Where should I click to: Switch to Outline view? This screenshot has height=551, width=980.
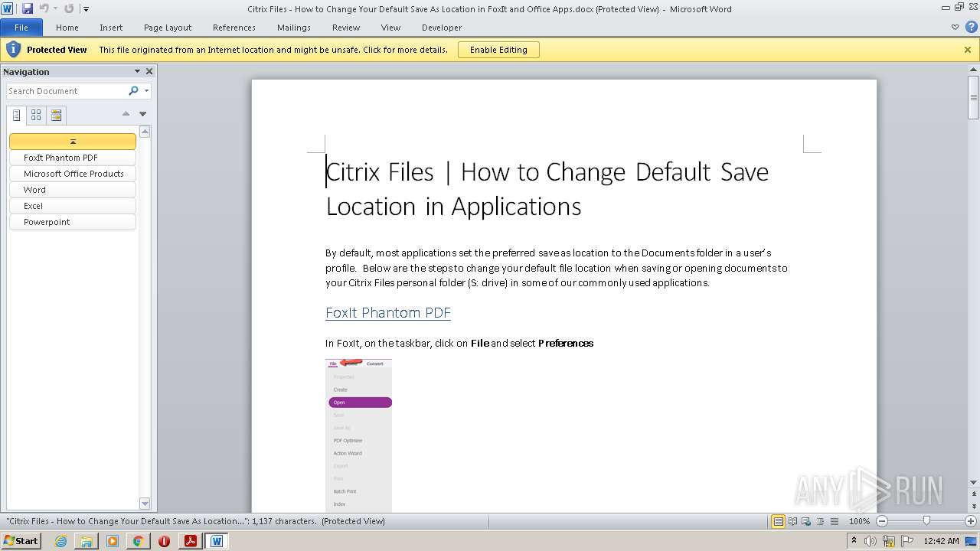coord(820,521)
